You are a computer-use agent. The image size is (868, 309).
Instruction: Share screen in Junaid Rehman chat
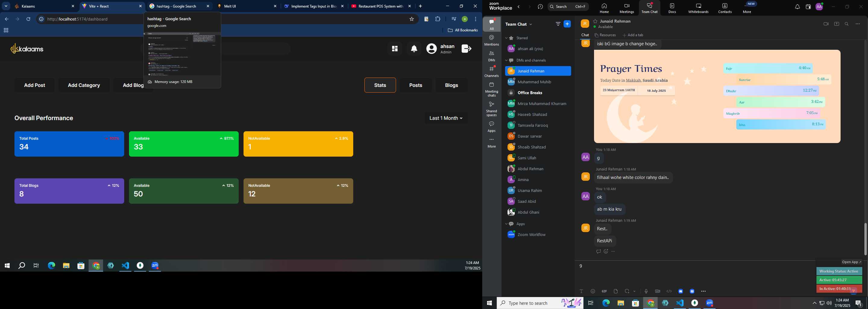click(836, 24)
